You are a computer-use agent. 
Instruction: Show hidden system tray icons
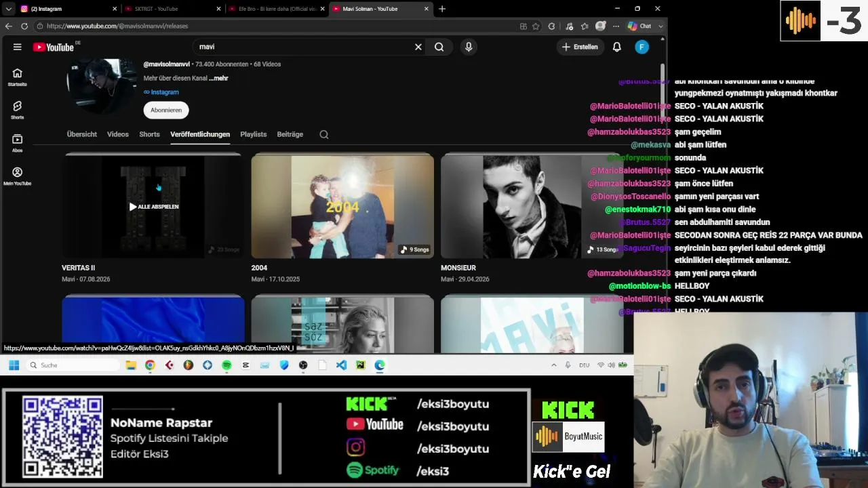(553, 365)
